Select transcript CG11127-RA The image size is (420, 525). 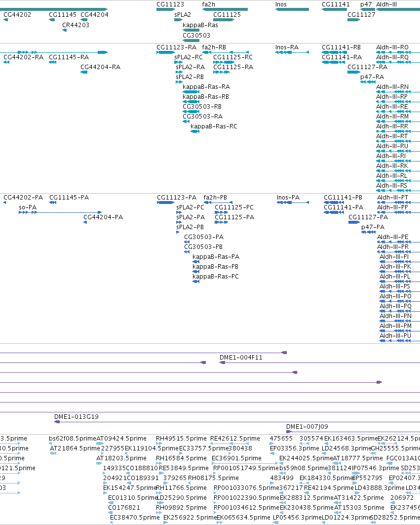click(x=368, y=67)
